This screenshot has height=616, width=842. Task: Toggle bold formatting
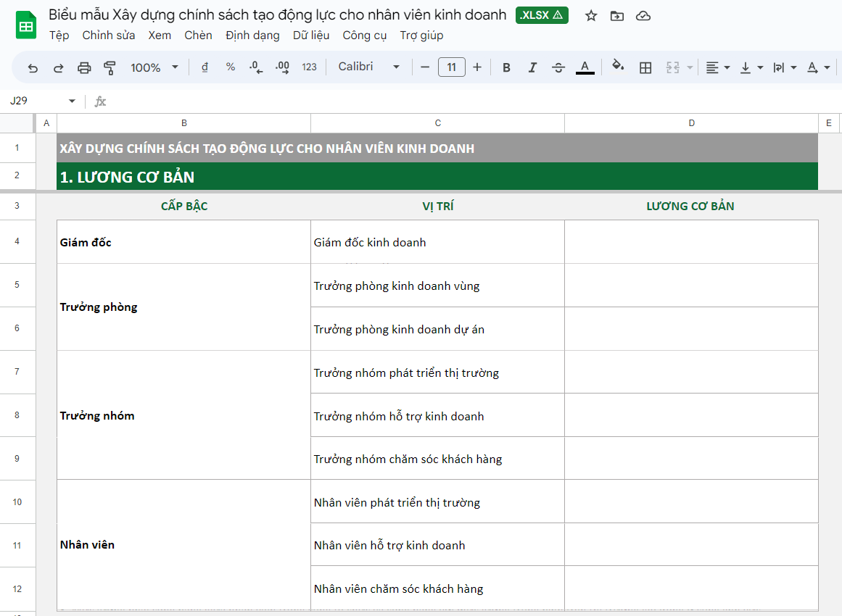[506, 67]
